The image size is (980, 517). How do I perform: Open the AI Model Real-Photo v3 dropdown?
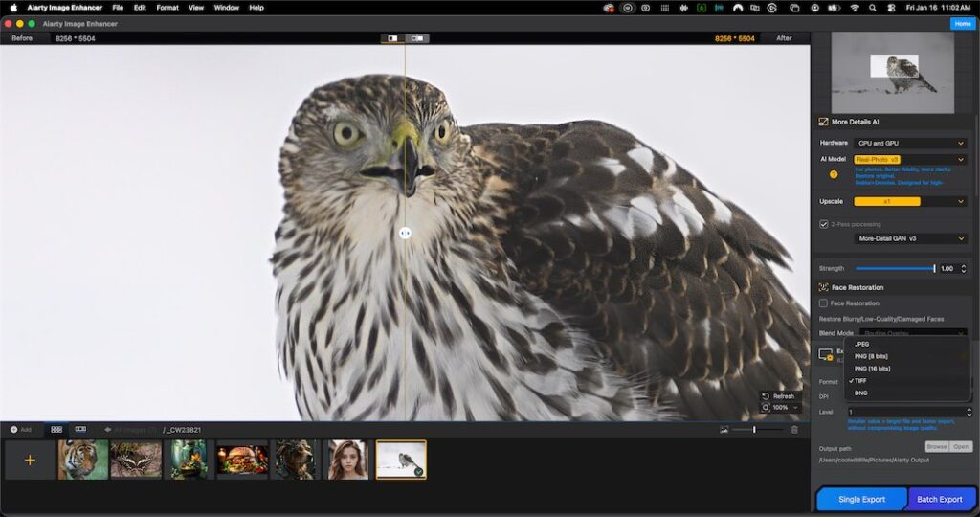911,160
